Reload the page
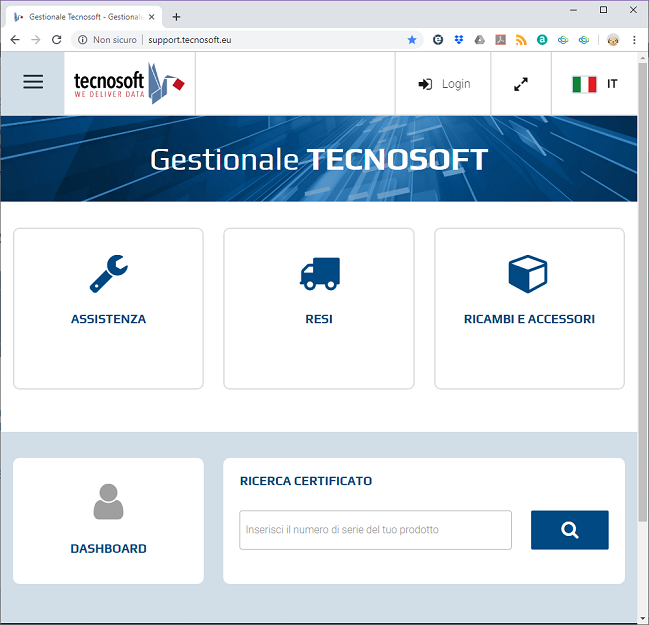 [x=57, y=40]
